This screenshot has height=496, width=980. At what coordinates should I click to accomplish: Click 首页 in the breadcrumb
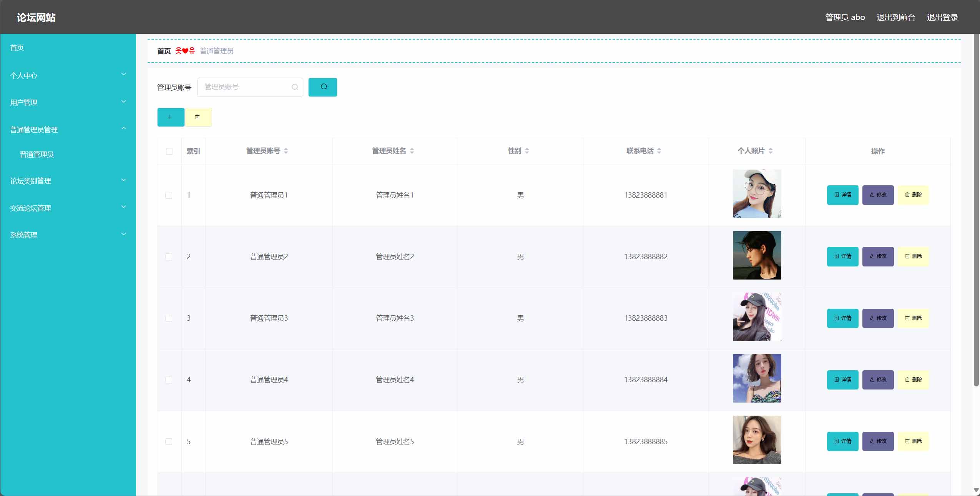[164, 51]
